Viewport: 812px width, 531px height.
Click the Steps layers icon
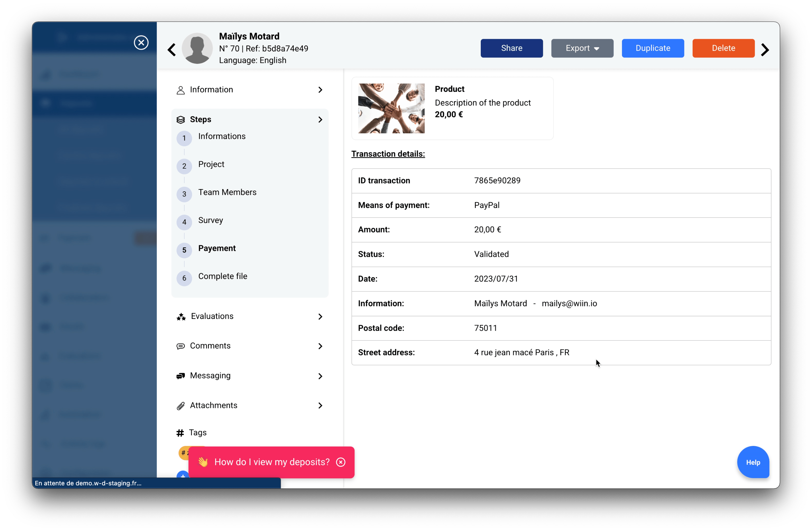[181, 120]
